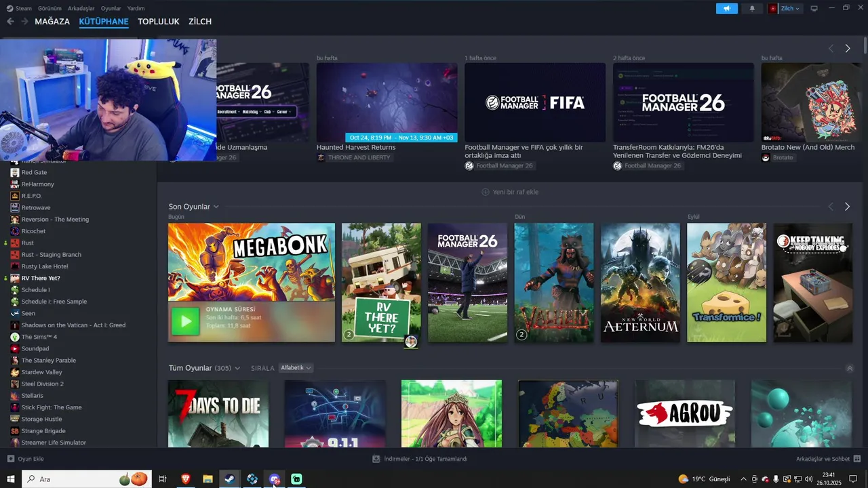Image resolution: width=868 pixels, height=488 pixels.
Task: Select Rusty Lake Hotel in library list
Action: [x=45, y=266]
